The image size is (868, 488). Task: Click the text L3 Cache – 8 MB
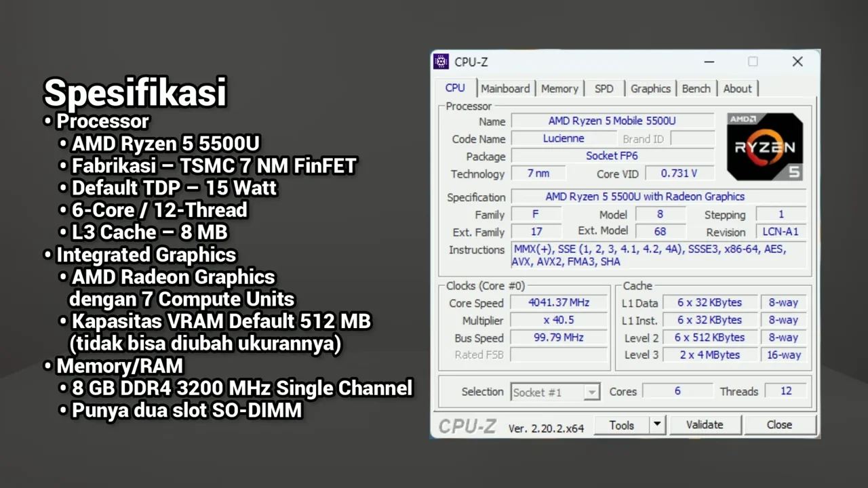(x=149, y=232)
